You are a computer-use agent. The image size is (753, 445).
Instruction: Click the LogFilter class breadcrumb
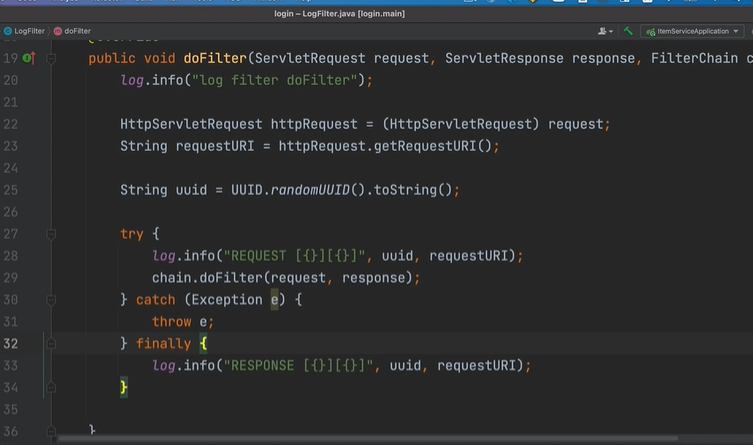pos(24,31)
